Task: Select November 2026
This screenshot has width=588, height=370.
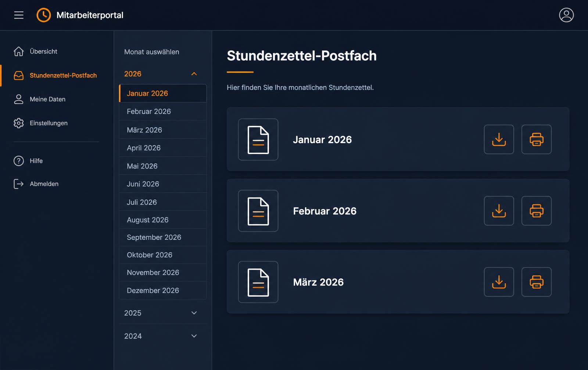Action: pyautogui.click(x=163, y=273)
